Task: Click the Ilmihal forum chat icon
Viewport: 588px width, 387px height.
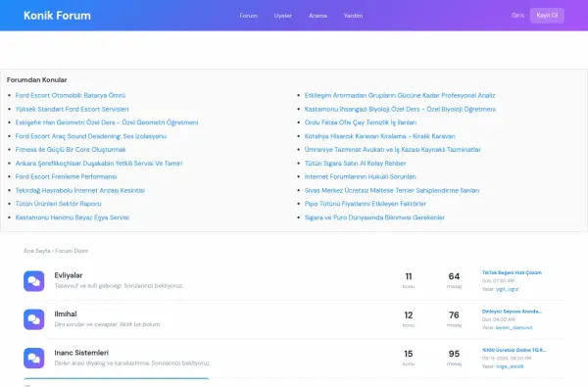Action: 33,319
